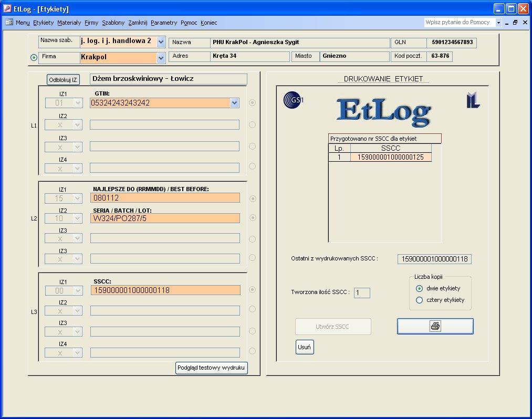The width and height of the screenshot is (532, 419).
Task: Open the L2 IZ2 '10' identifier dropdown
Action: 78,218
